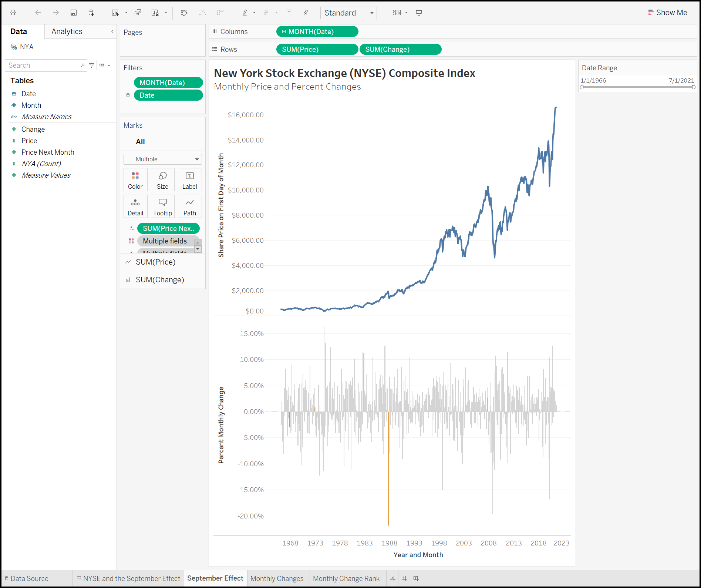Select the Date field in Tables
This screenshot has height=588, width=701.
[x=28, y=94]
